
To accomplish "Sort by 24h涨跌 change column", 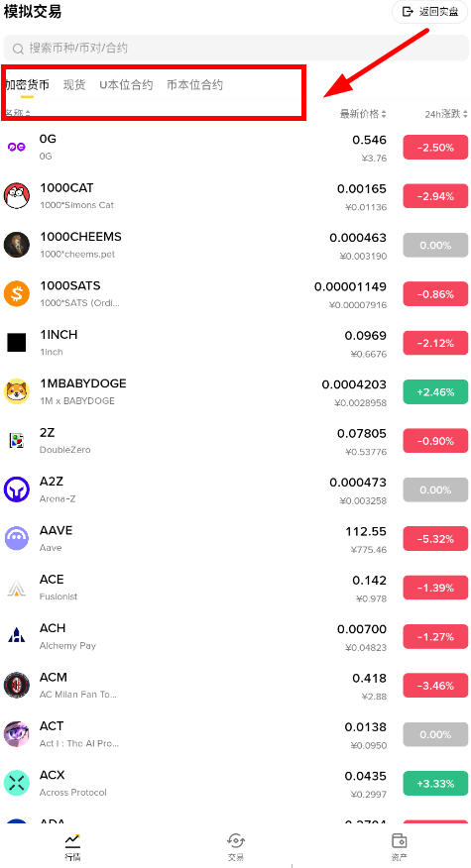I will point(446,114).
